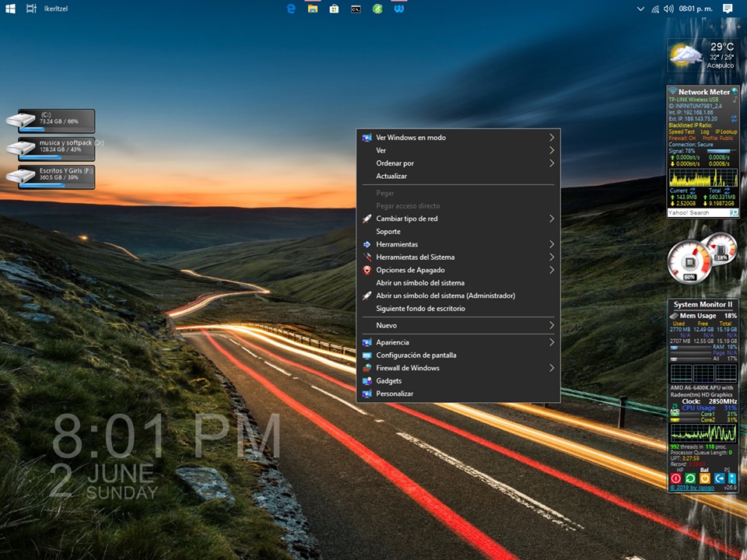Click the volume speaker tray icon
This screenshot has width=747, height=560.
668,9
